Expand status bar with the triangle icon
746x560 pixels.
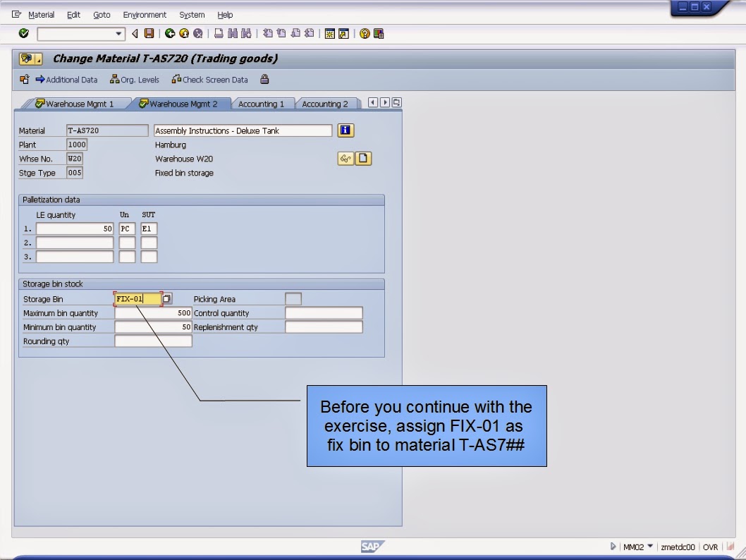[x=613, y=547]
